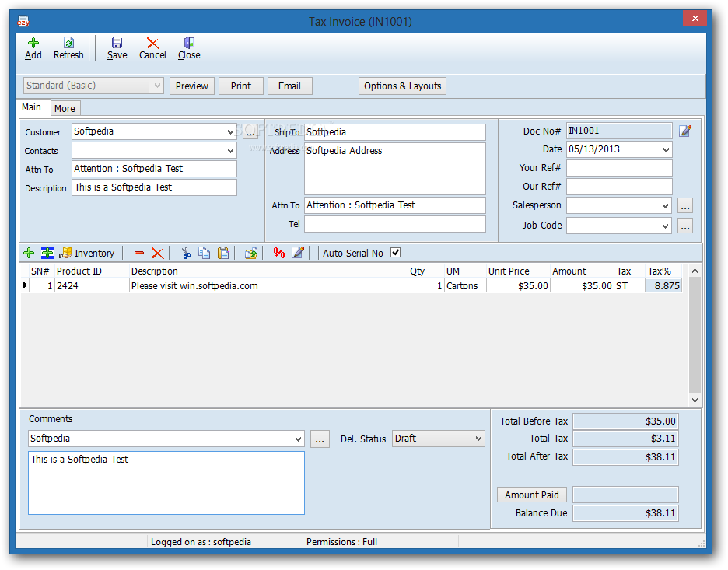Click the Amount Paid button
Image resolution: width=728 pixels, height=570 pixels.
[532, 495]
